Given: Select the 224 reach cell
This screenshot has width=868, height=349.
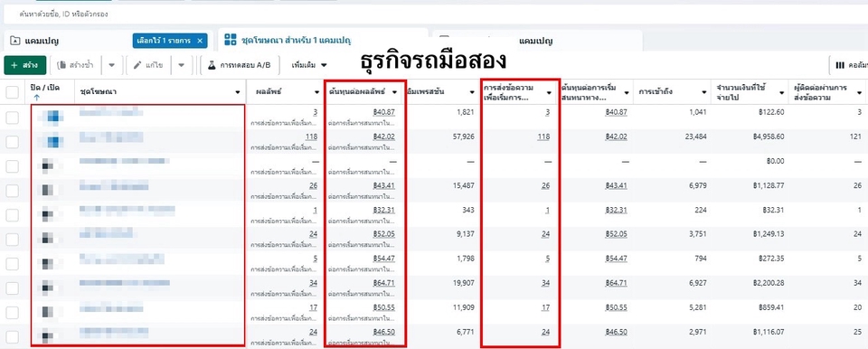Looking at the screenshot, I should (x=701, y=210).
